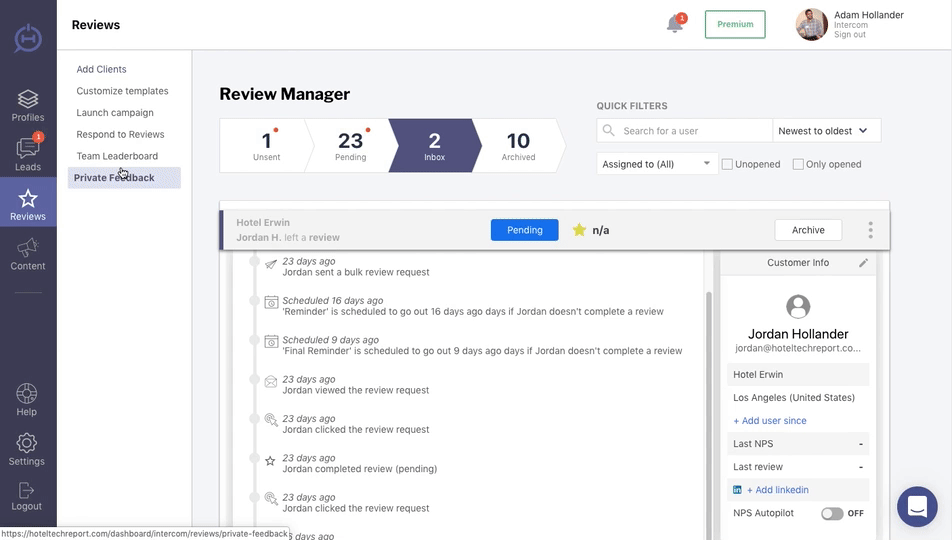Click 'Jordan viewed the review request' entry

(356, 391)
